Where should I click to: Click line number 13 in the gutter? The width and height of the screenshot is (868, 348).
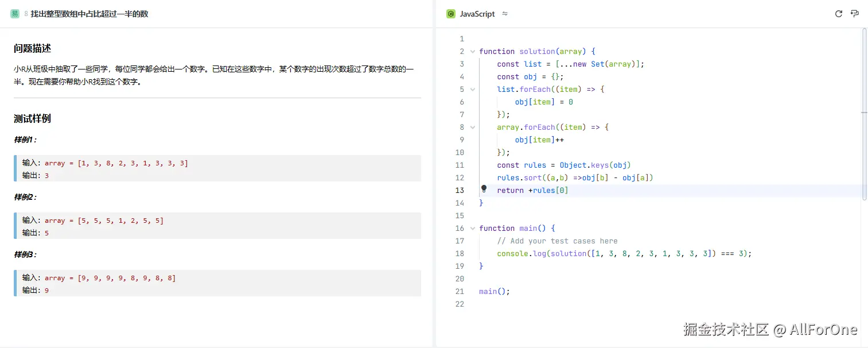point(460,190)
